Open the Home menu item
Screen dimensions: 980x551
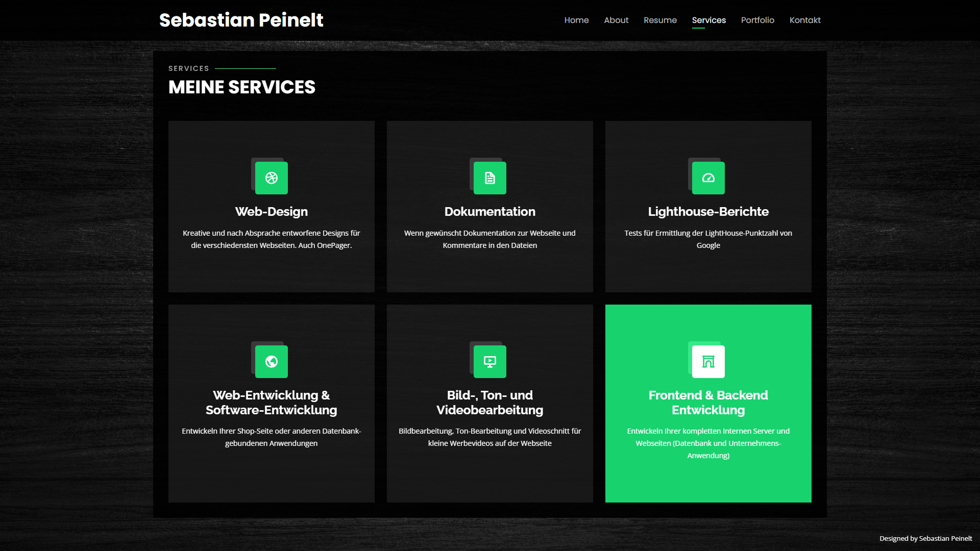pos(576,20)
